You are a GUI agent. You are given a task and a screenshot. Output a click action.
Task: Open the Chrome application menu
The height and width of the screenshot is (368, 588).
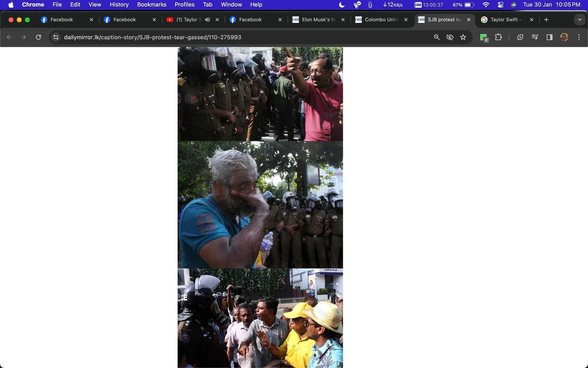[33, 5]
